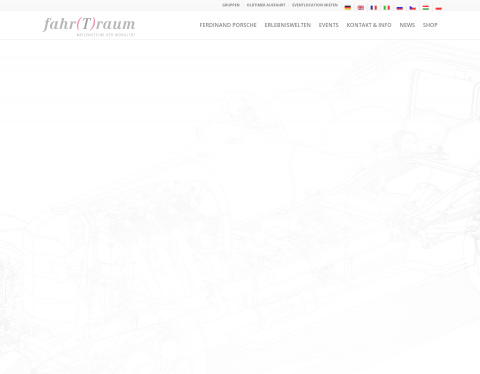Select the French flag language option
The height and width of the screenshot is (374, 480).
(374, 8)
